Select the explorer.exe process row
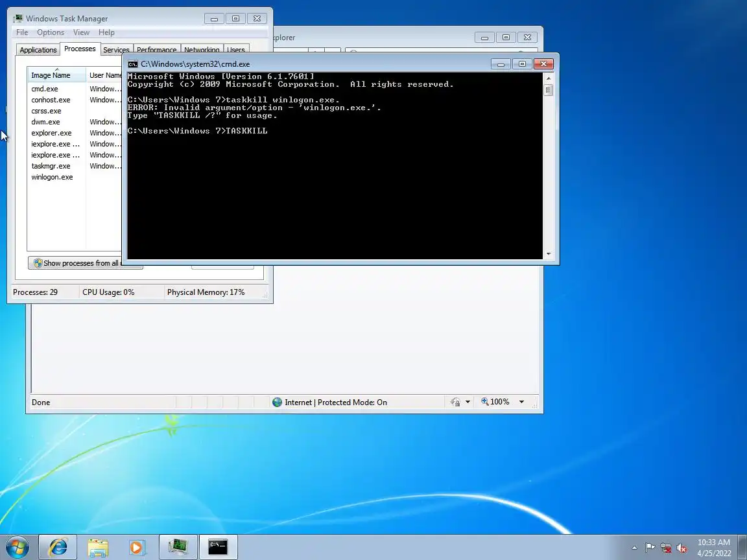The image size is (747, 560). pos(75,133)
